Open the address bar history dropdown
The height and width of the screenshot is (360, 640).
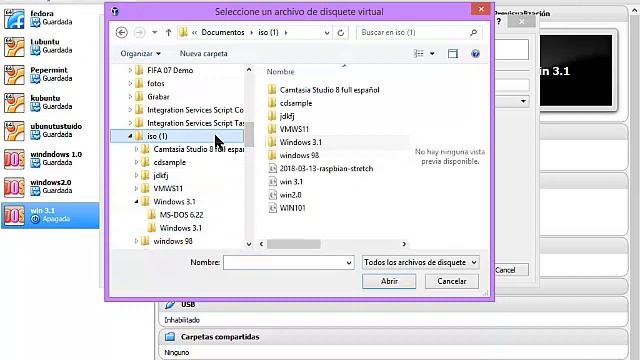(x=327, y=32)
